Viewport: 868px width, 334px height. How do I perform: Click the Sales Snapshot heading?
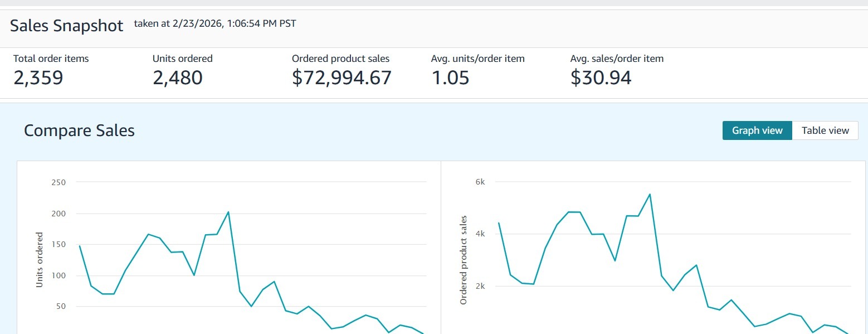pos(67,26)
